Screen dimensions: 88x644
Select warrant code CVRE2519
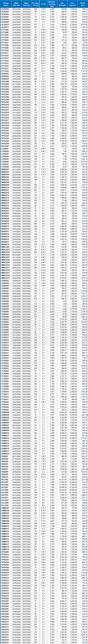click(5, 642)
